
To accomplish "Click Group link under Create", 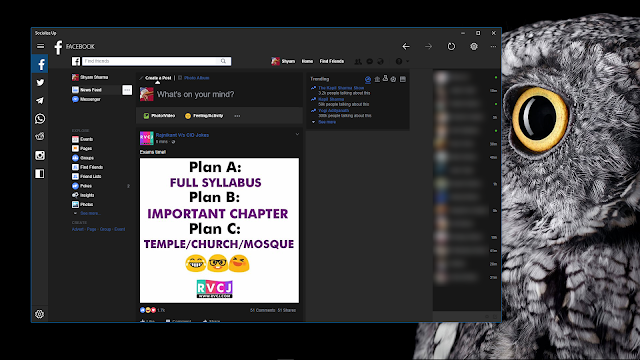I will pyautogui.click(x=105, y=229).
